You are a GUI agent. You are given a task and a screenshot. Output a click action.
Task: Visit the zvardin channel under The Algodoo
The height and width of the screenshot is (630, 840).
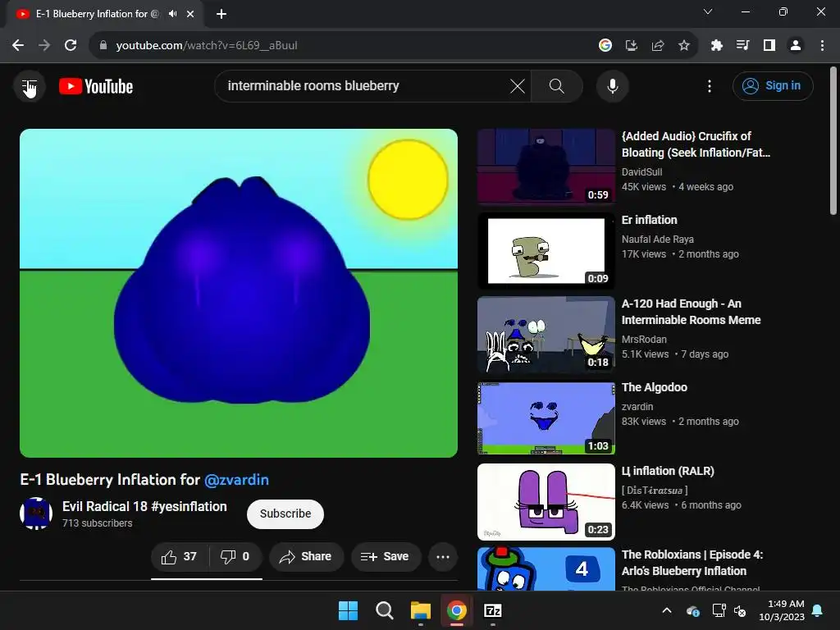637,407
